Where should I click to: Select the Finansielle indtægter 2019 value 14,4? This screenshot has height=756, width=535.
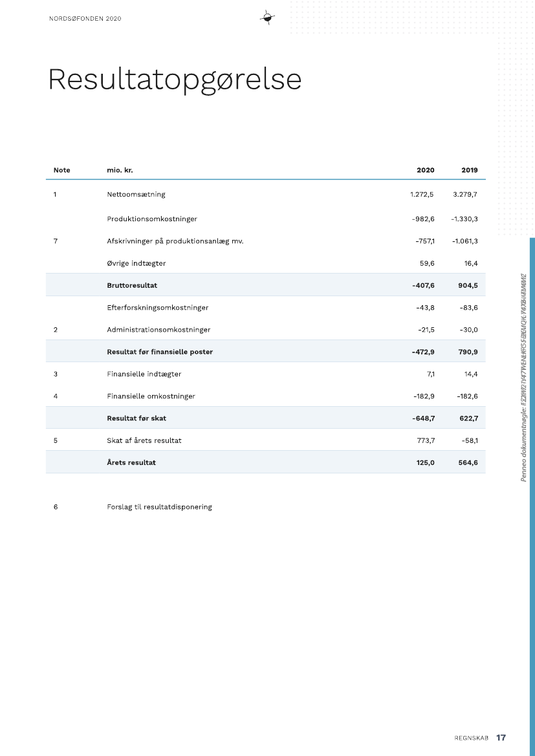[x=470, y=374]
